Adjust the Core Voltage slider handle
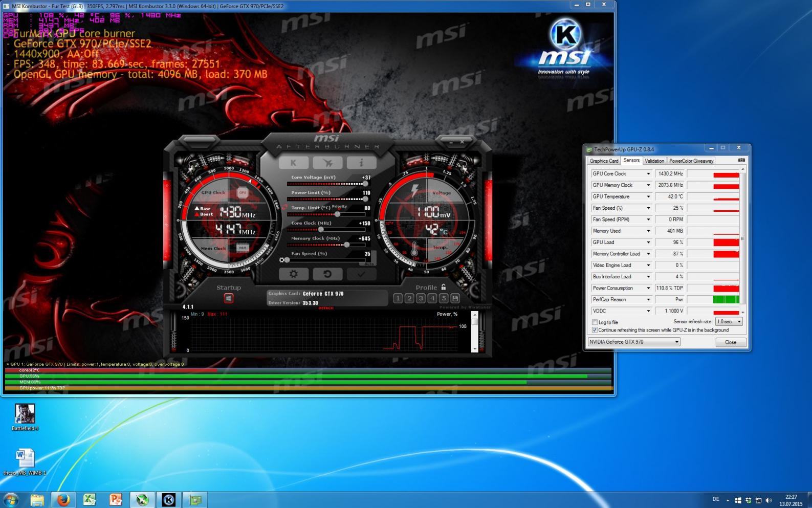Screen dimensions: 812x508 coord(365,184)
